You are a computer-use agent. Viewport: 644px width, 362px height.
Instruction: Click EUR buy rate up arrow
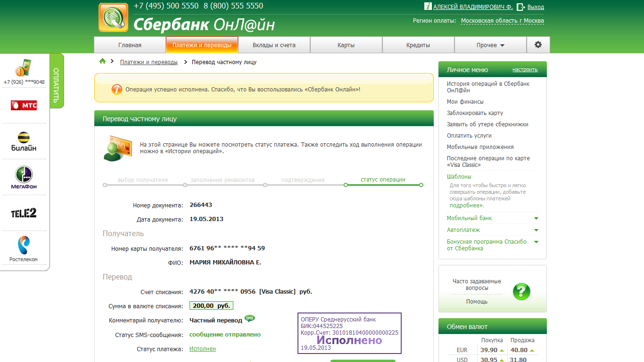point(502,350)
